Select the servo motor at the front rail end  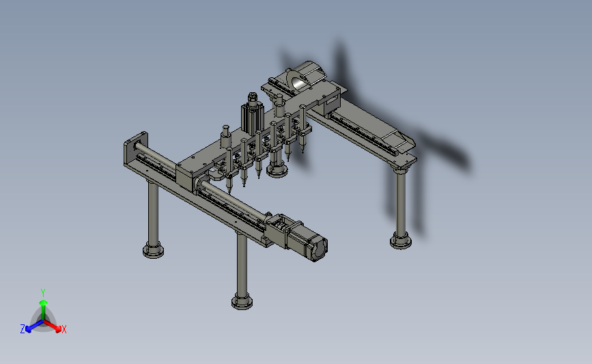[306, 241]
